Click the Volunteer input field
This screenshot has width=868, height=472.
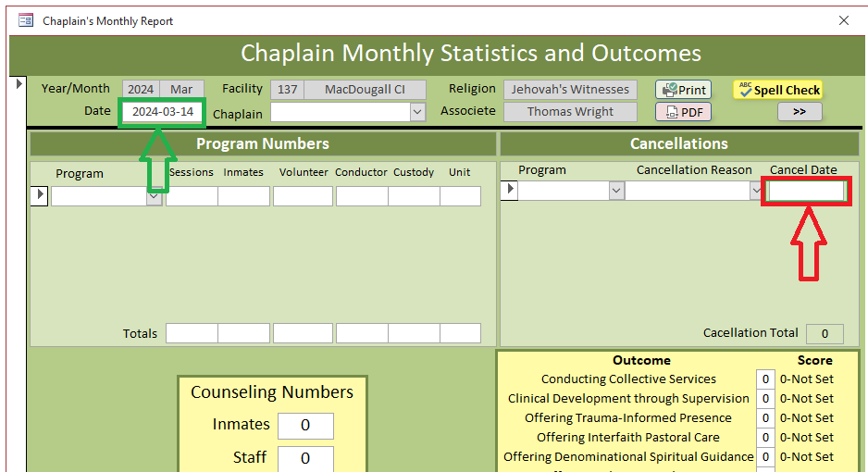tap(303, 196)
